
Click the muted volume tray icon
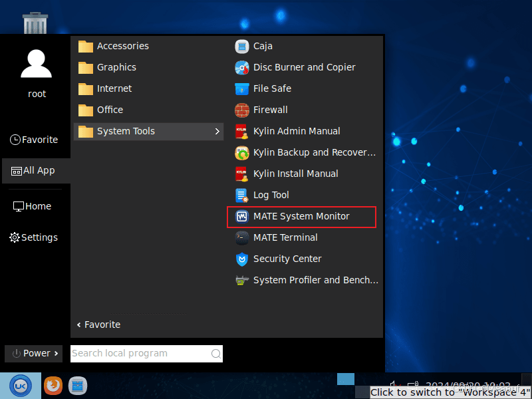point(396,385)
